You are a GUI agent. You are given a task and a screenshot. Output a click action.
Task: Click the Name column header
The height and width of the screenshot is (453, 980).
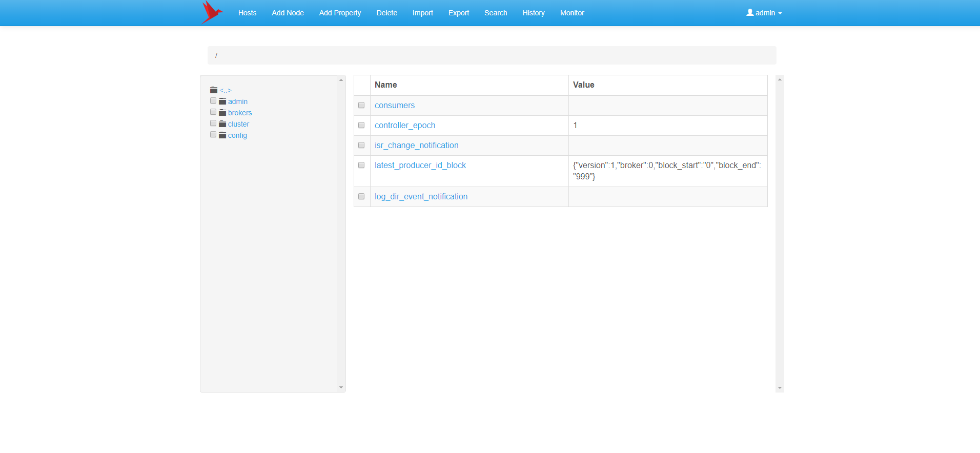469,85
